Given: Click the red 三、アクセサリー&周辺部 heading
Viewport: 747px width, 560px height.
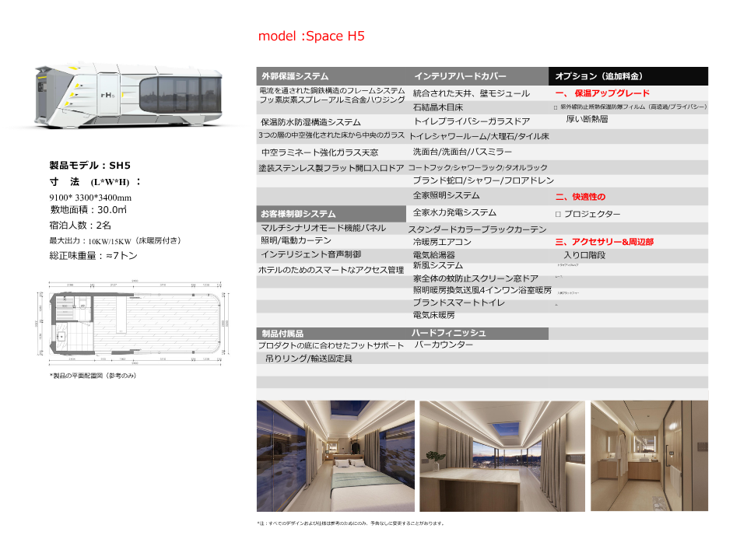Looking at the screenshot, I should tap(604, 242).
